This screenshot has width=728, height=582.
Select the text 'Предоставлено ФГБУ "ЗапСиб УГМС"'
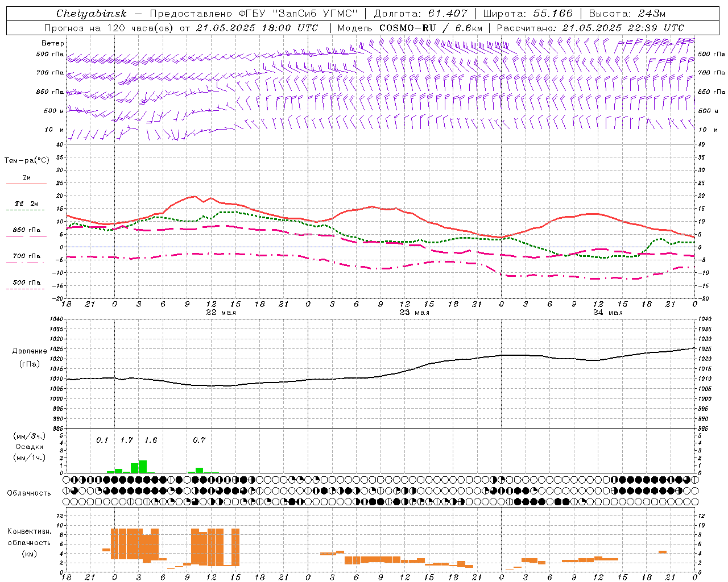coord(254,14)
